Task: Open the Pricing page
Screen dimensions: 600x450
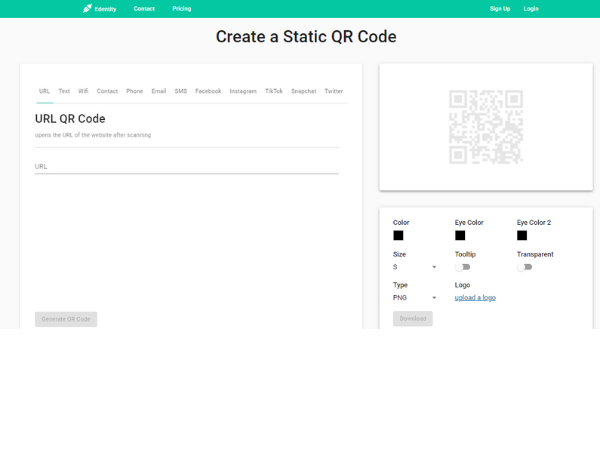Action: click(182, 8)
